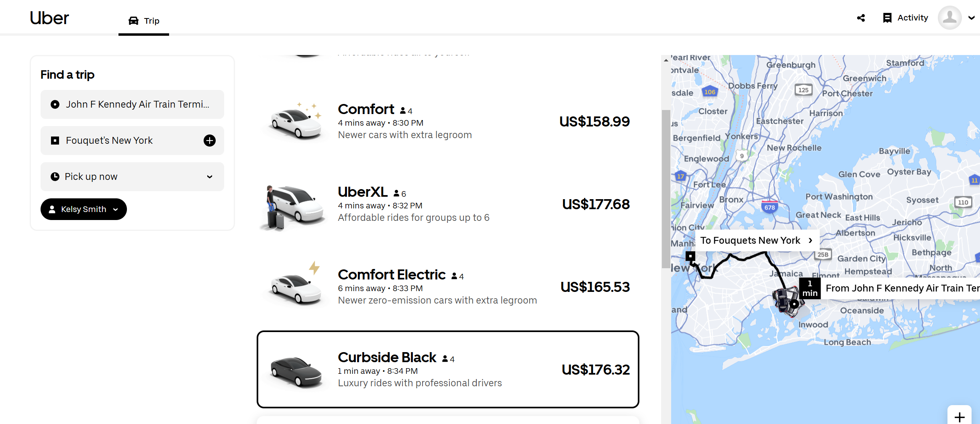Expand the account menu chevron
Image resolution: width=980 pixels, height=424 pixels.
pyautogui.click(x=972, y=18)
